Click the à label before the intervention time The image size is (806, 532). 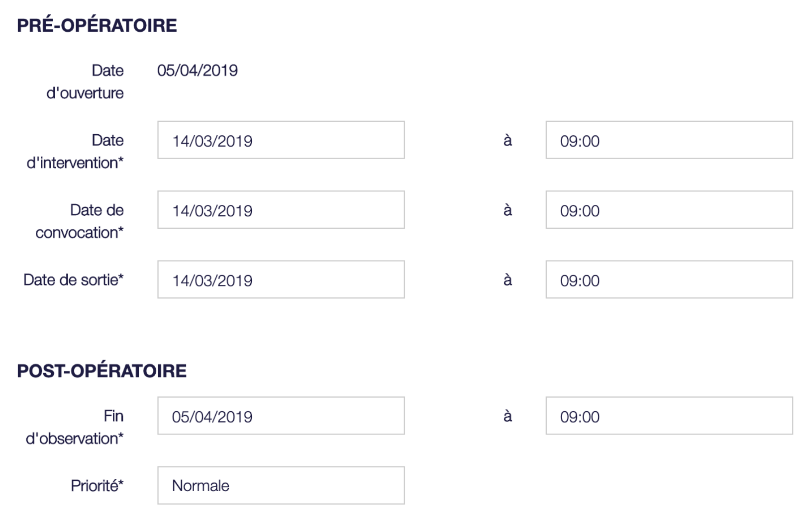[x=508, y=141]
